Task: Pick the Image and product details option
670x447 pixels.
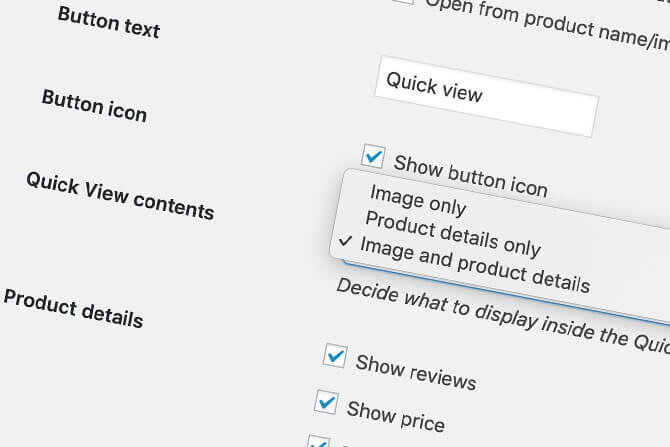Action: click(x=475, y=267)
